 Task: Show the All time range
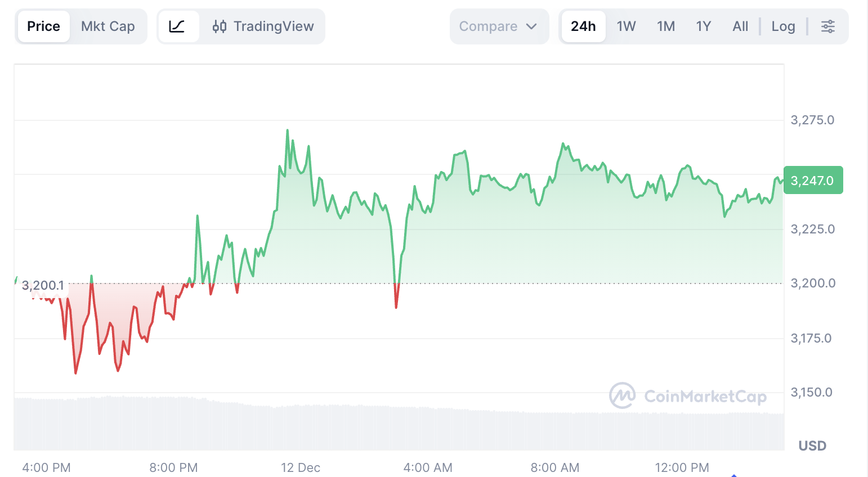(x=740, y=26)
